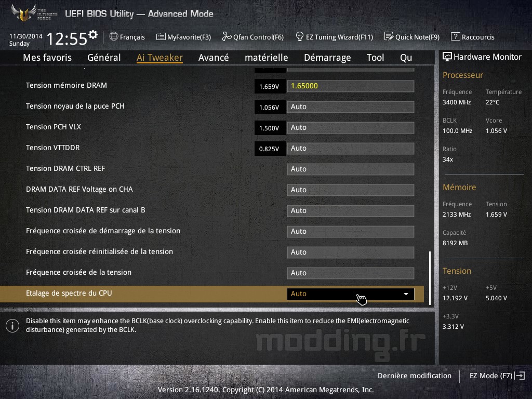Click the 12:55 clock display
Viewport: 532px width, 399px height.
point(67,38)
